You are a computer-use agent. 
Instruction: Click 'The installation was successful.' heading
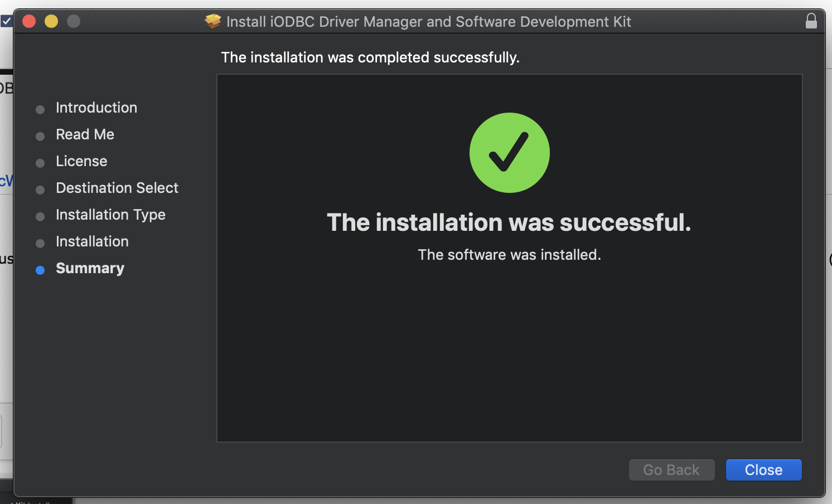(x=509, y=222)
